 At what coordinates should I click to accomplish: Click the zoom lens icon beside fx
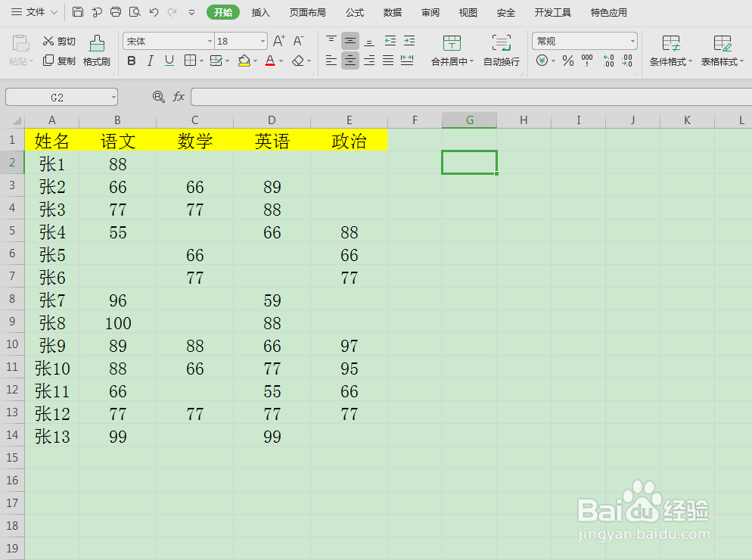[158, 97]
